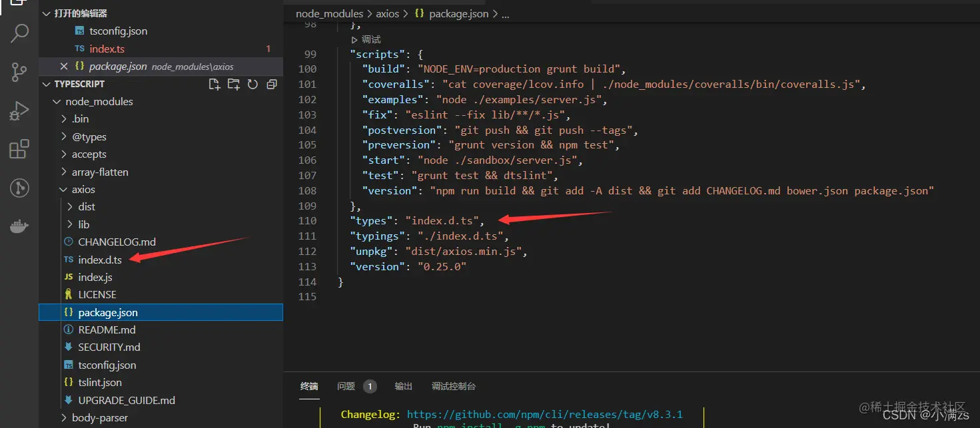980x428 pixels.
Task: Click the New Folder icon in explorer
Action: [x=233, y=84]
